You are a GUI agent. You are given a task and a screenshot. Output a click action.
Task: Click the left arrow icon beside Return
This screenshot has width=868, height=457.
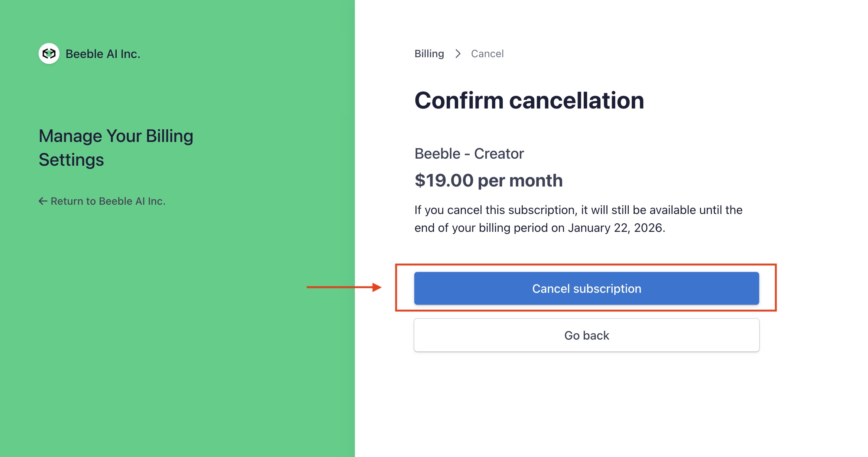click(43, 201)
